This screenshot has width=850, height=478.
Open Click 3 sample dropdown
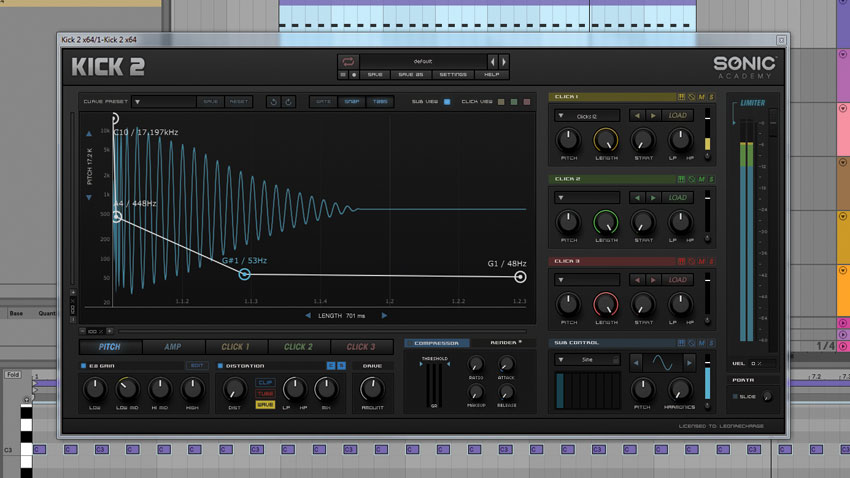587,280
